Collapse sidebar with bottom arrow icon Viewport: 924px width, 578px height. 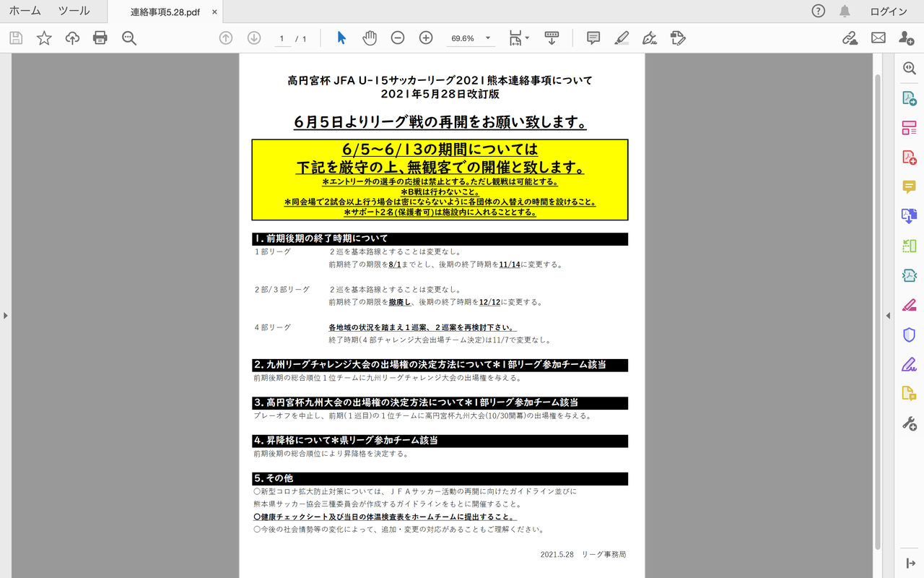(x=910, y=563)
